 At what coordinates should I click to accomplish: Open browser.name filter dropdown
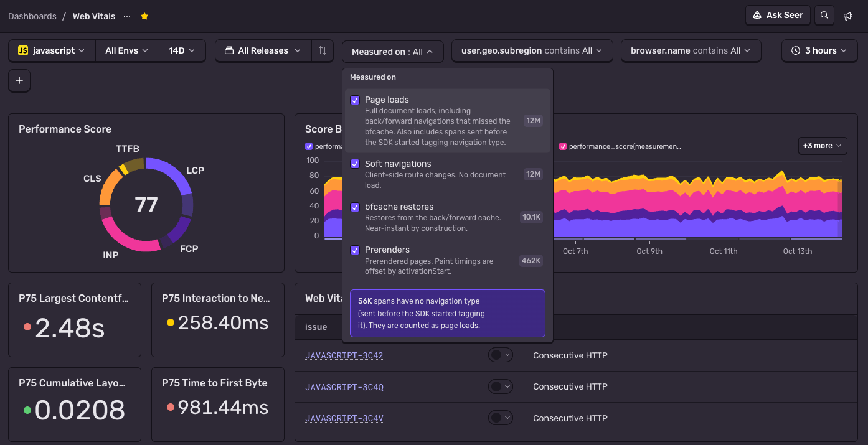tap(691, 50)
